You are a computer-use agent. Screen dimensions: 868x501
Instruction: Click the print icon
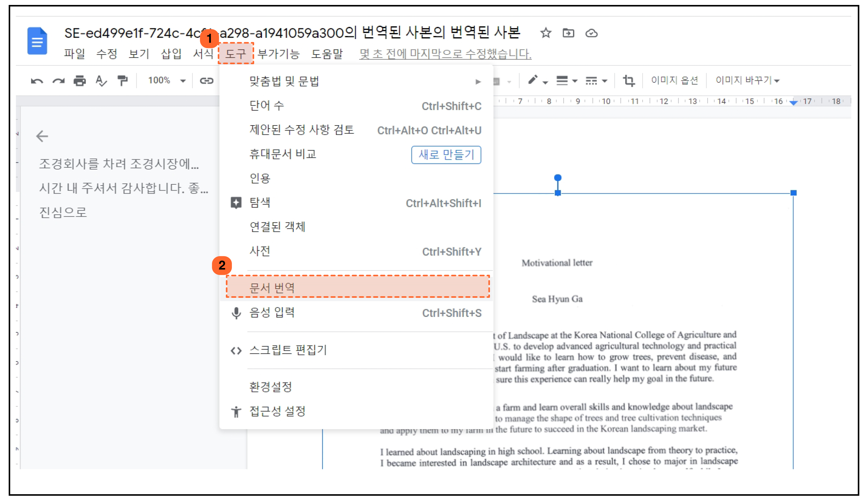[x=79, y=81]
